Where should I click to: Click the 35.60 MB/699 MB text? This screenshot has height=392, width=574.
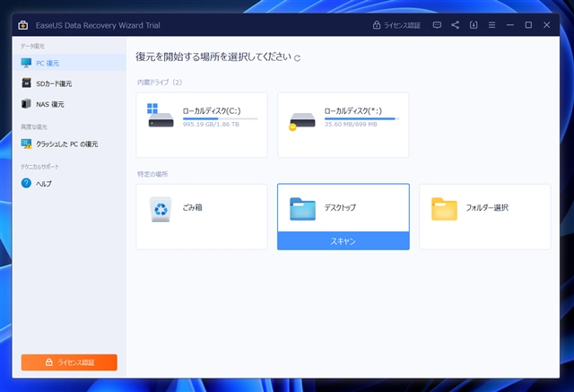(351, 125)
